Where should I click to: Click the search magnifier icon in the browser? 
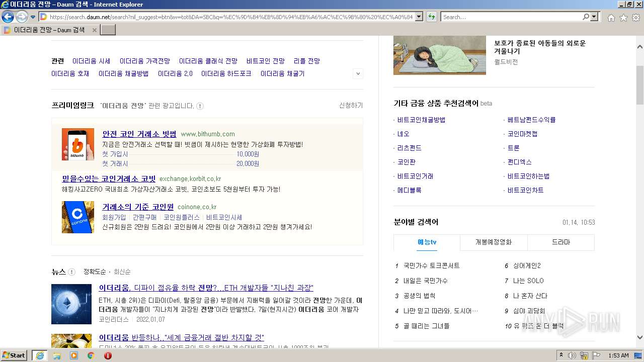point(586,17)
